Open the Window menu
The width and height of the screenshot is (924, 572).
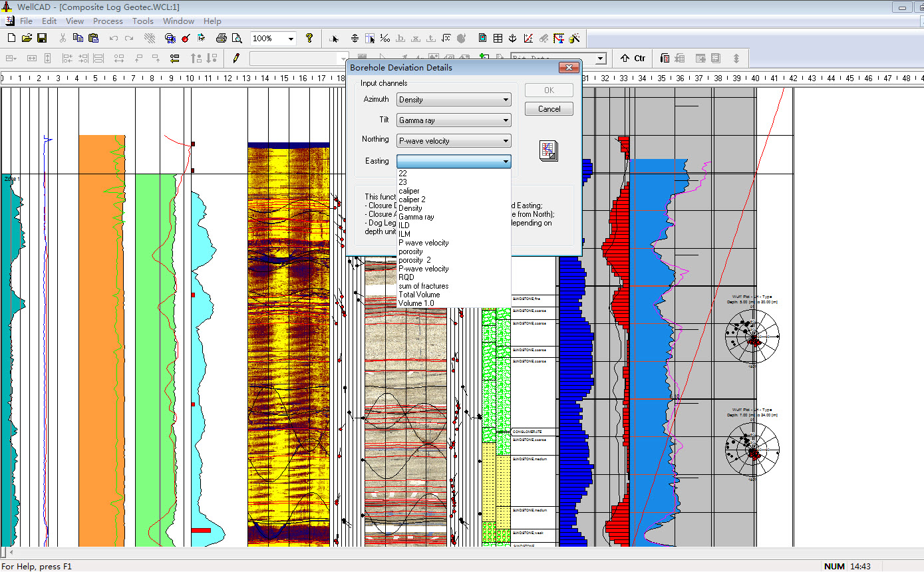coord(178,21)
